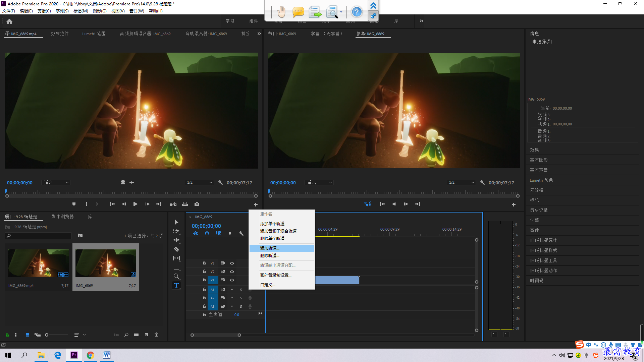Click New Bin folder icon in project
The width and height of the screenshot is (644, 362).
click(x=136, y=335)
